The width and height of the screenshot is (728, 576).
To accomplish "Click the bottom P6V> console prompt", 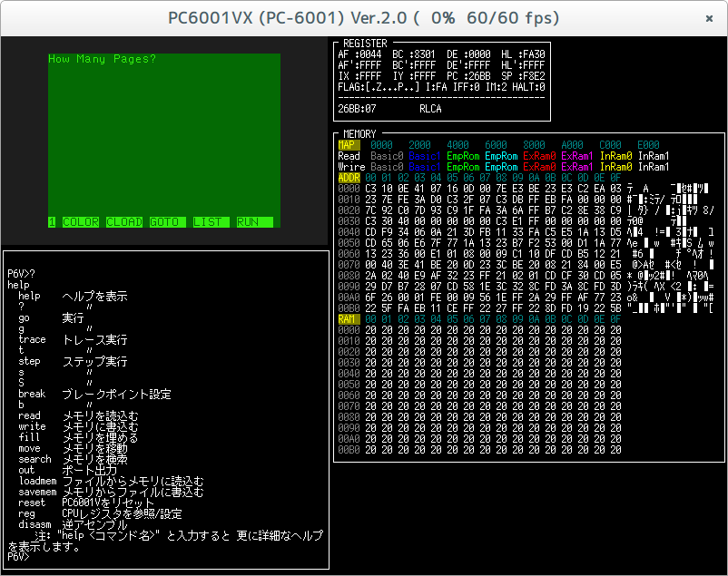I will click(18, 557).
